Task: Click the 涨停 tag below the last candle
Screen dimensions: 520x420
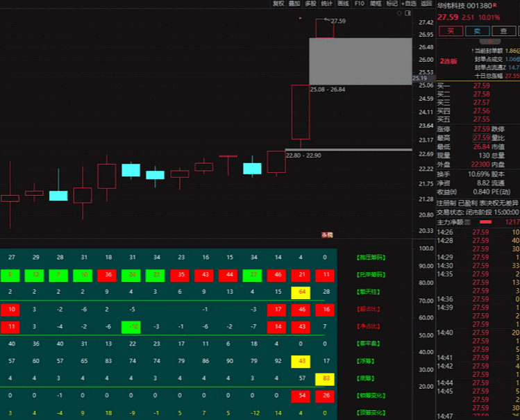Action: [327, 235]
